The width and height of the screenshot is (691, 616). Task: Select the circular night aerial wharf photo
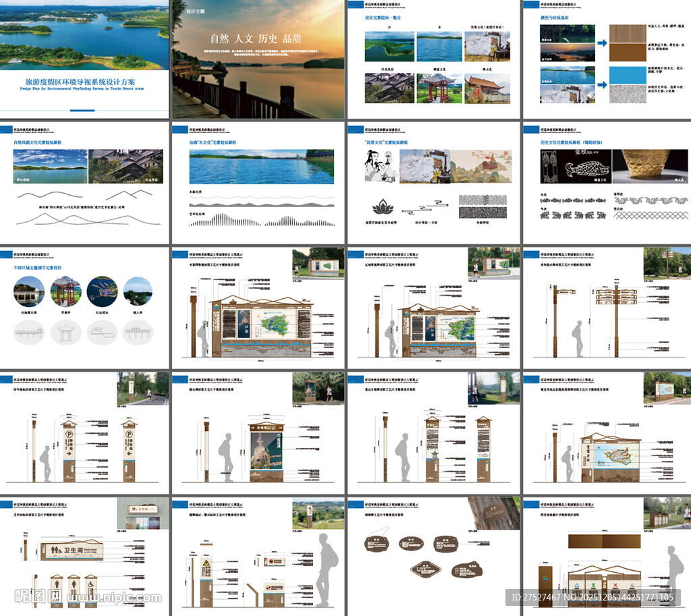pos(103,291)
